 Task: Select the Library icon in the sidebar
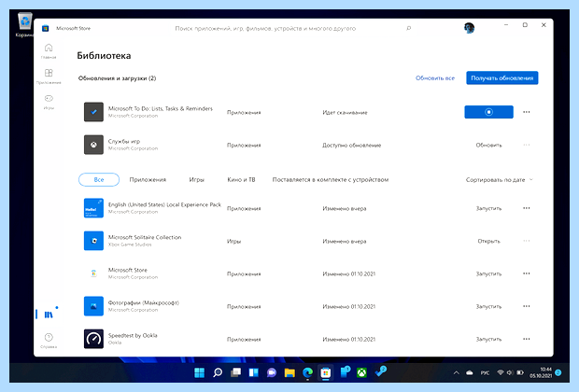click(49, 315)
